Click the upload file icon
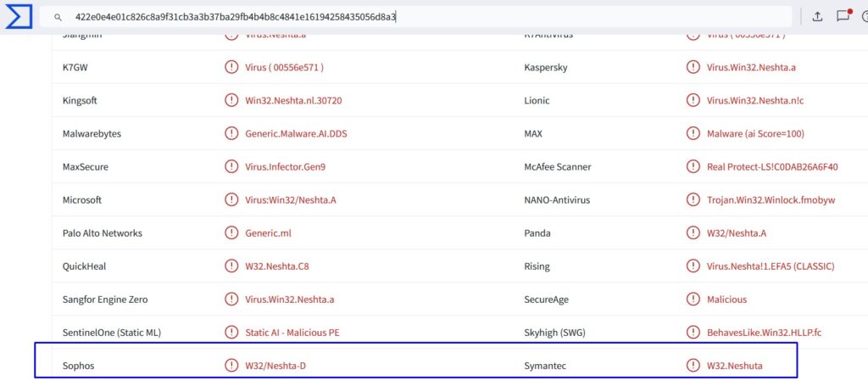The height and width of the screenshot is (381, 868). pyautogui.click(x=817, y=17)
